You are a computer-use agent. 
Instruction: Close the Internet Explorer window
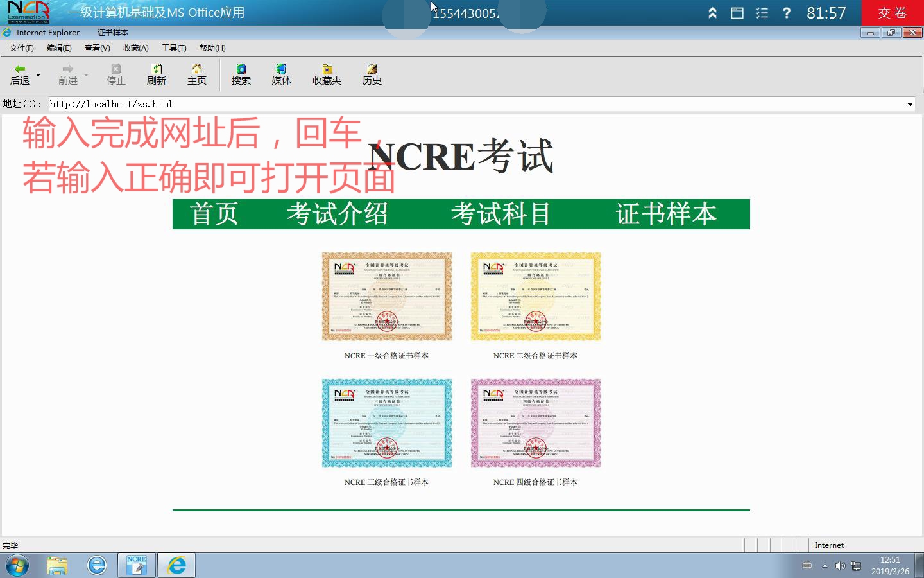(912, 33)
